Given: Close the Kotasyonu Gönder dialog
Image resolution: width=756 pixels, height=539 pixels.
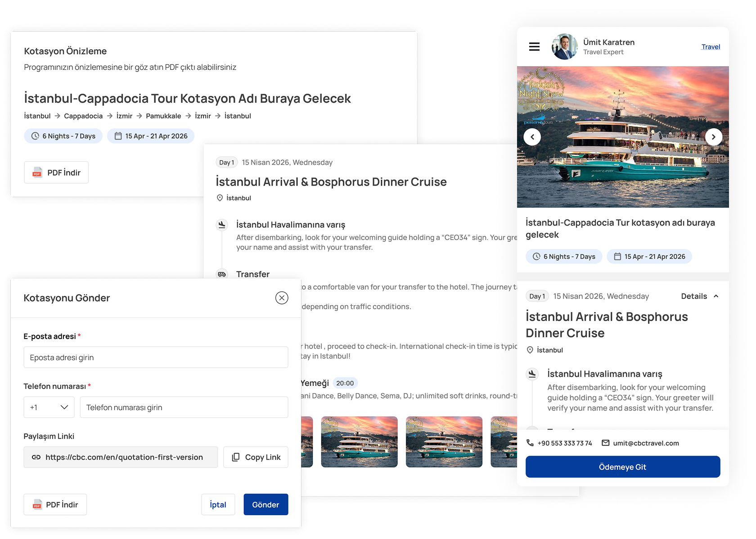Looking at the screenshot, I should [x=282, y=298].
